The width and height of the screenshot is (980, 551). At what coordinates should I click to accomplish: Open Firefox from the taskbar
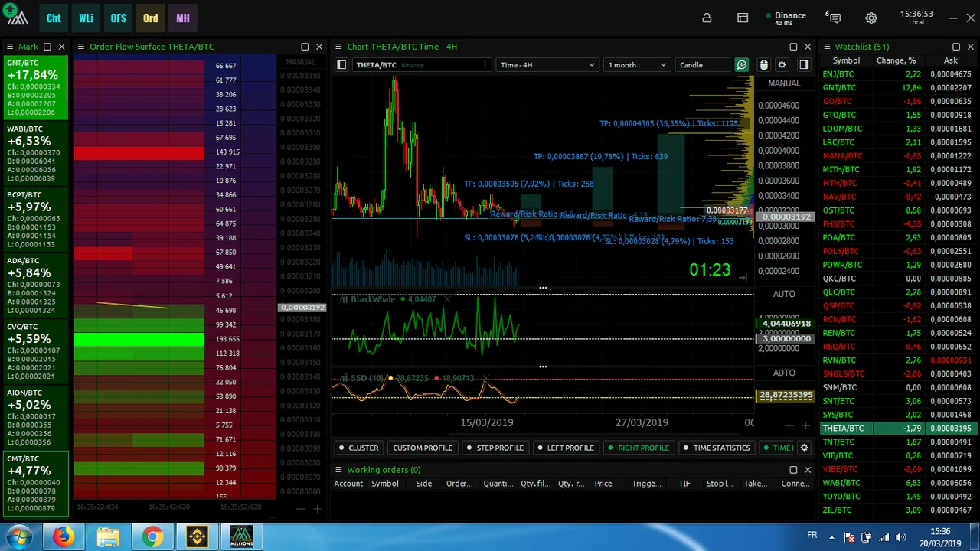click(x=64, y=537)
